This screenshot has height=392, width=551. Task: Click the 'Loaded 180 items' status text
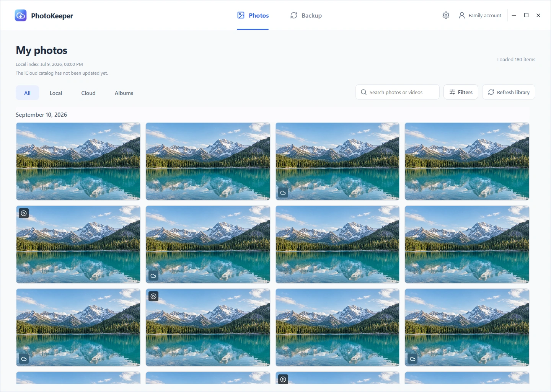(516, 59)
